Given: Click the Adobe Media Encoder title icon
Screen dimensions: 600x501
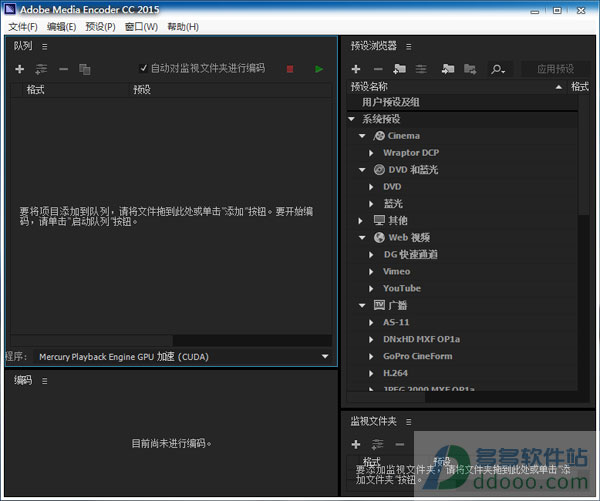Looking at the screenshot, I should pyautogui.click(x=10, y=9).
